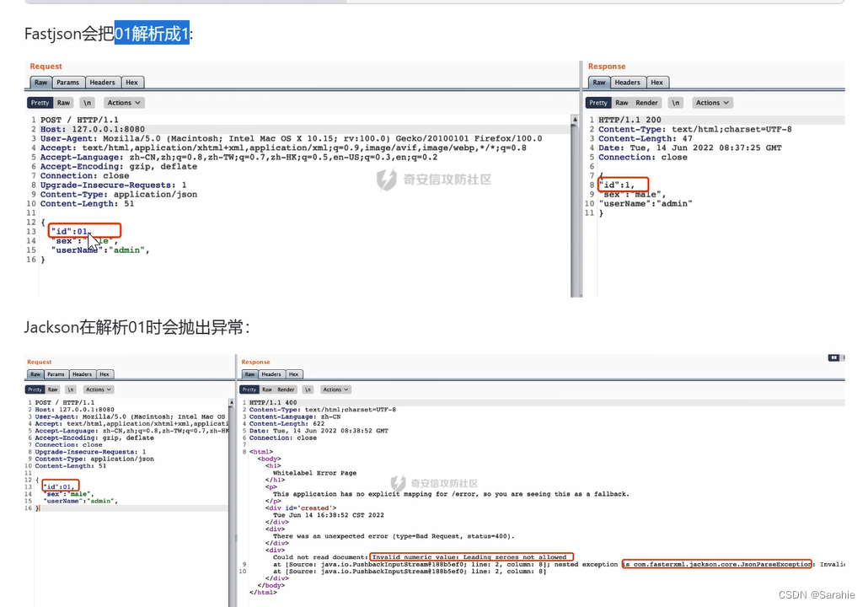Select Raw tab in Fastjson Request panel
This screenshot has width=868, height=607.
(x=40, y=83)
